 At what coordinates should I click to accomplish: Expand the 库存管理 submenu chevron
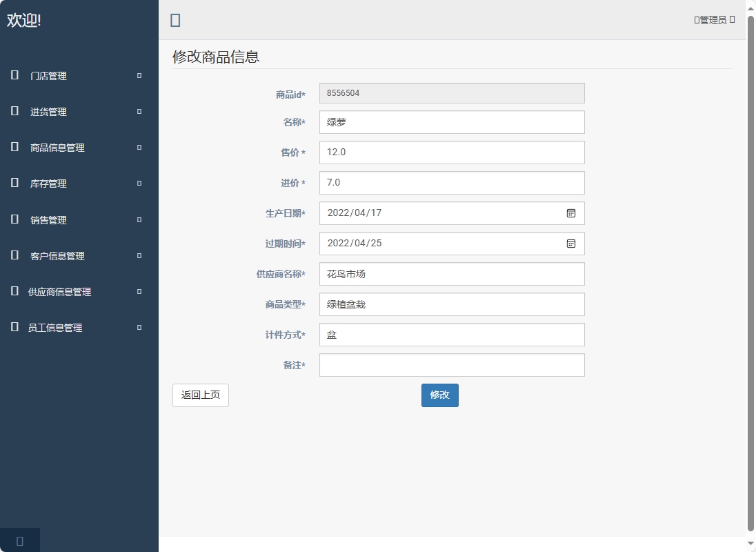point(139,183)
